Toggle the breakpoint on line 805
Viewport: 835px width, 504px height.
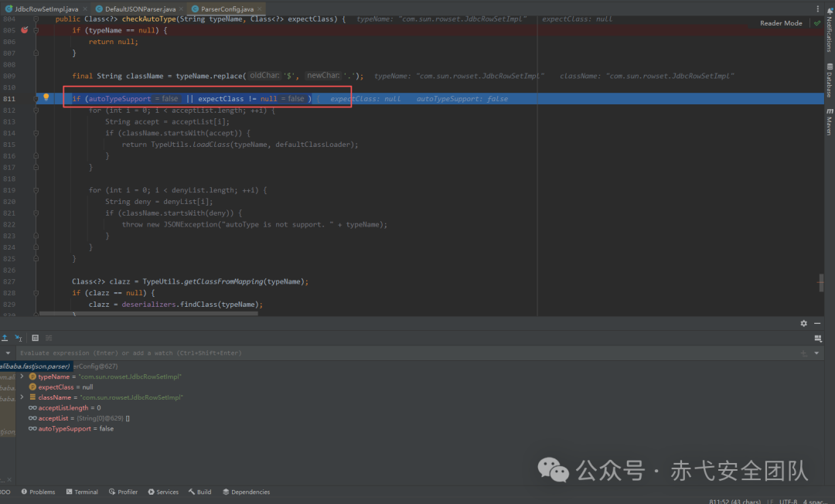click(25, 30)
